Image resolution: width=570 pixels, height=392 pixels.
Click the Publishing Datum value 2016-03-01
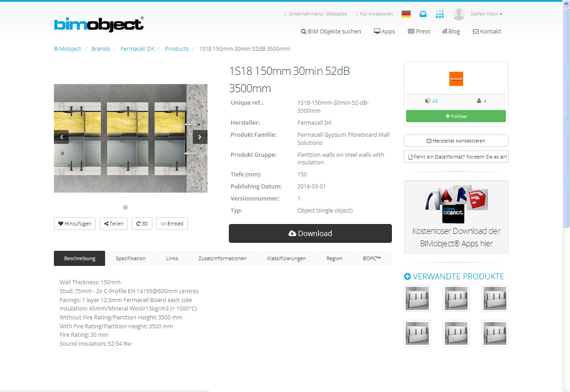tap(311, 186)
